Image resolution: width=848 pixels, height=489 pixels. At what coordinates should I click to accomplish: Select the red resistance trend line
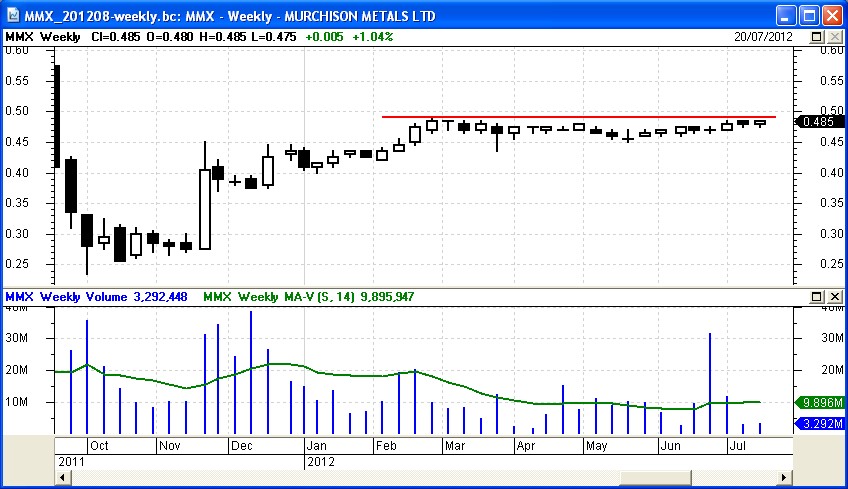click(579, 116)
